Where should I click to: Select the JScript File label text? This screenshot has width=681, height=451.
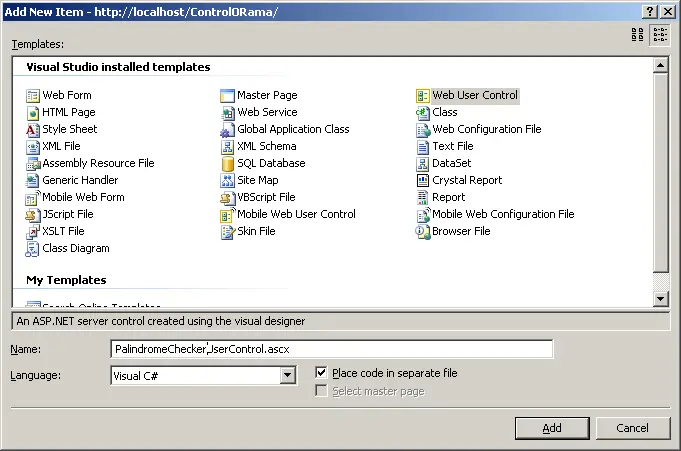pyautogui.click(x=68, y=214)
